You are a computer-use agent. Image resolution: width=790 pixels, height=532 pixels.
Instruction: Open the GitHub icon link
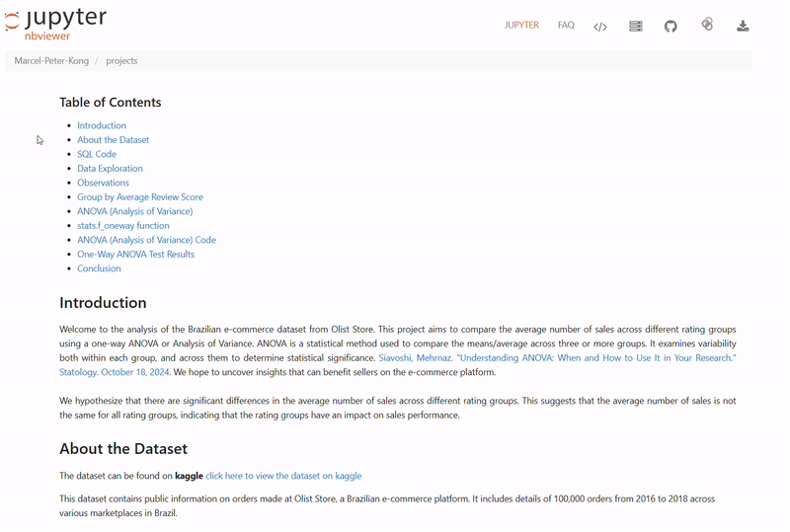coord(671,27)
